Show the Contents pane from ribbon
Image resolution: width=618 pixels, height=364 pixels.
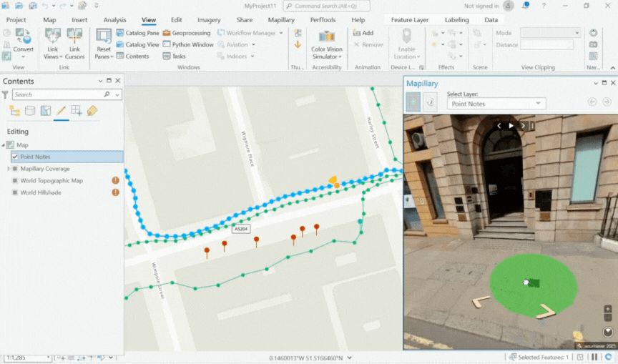click(x=132, y=56)
